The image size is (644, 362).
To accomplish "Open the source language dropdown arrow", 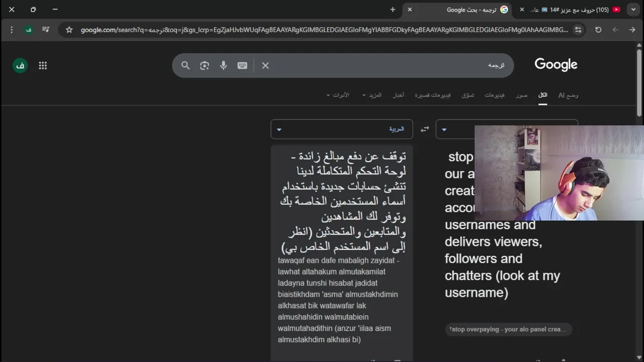I will [444, 129].
